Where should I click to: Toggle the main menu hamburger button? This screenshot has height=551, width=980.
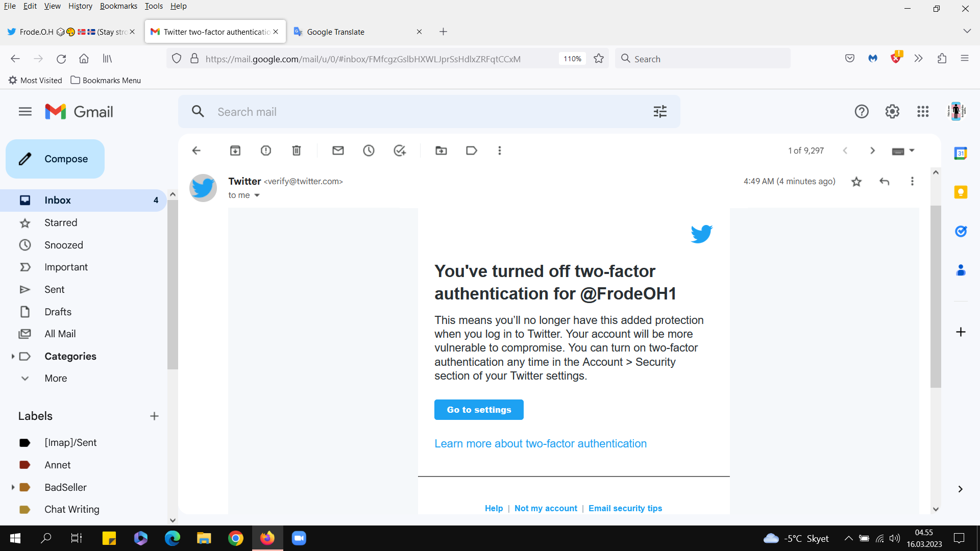click(x=25, y=112)
